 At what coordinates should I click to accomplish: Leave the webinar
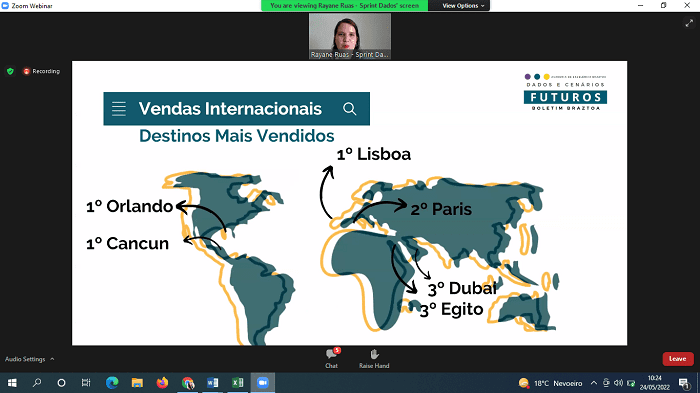click(678, 359)
